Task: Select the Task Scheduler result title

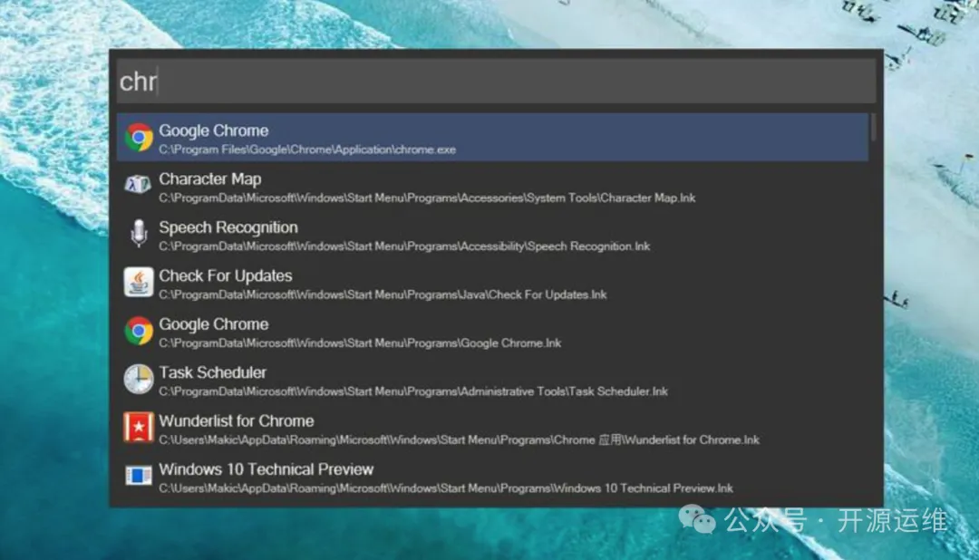Action: [212, 372]
